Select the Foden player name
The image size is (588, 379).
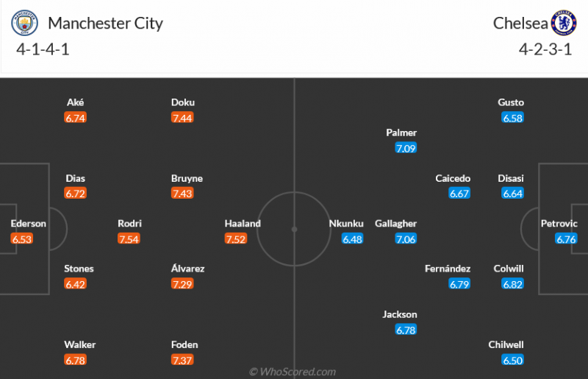184,344
